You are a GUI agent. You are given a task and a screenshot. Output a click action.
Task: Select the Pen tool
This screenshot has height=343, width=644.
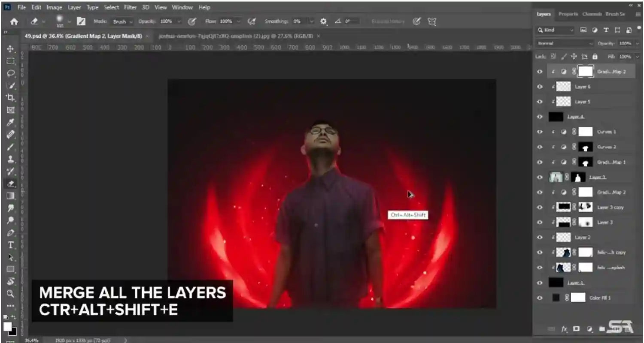10,233
